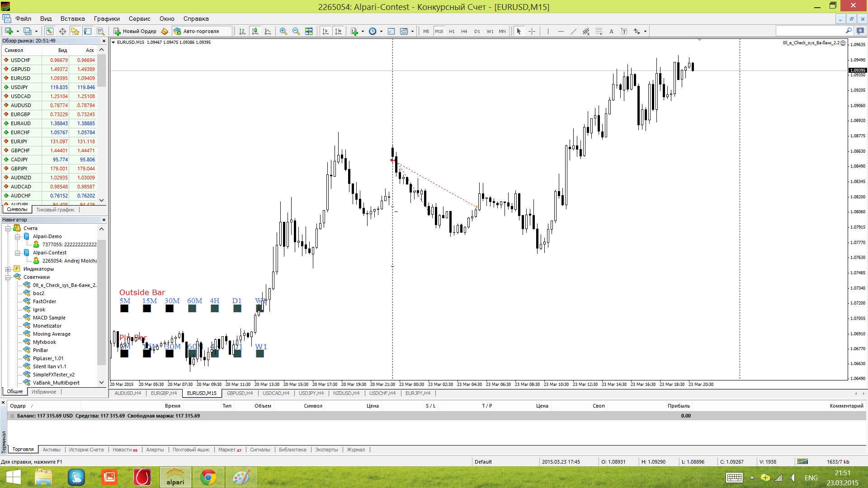
Task: Toggle the Data Window crosshair icon
Action: 62,31
